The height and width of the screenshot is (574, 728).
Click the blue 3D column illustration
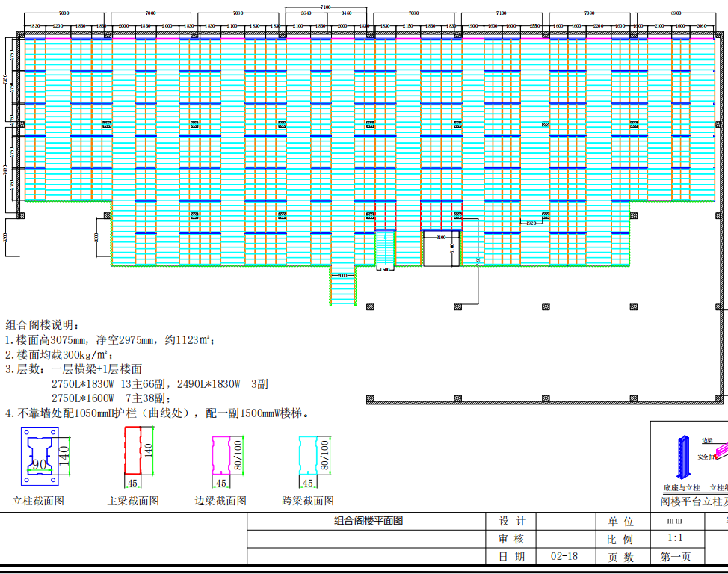(682, 457)
